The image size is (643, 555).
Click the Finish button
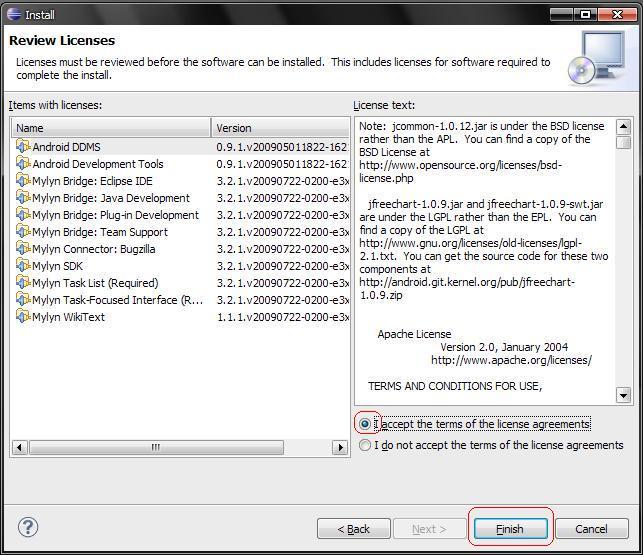click(x=511, y=529)
